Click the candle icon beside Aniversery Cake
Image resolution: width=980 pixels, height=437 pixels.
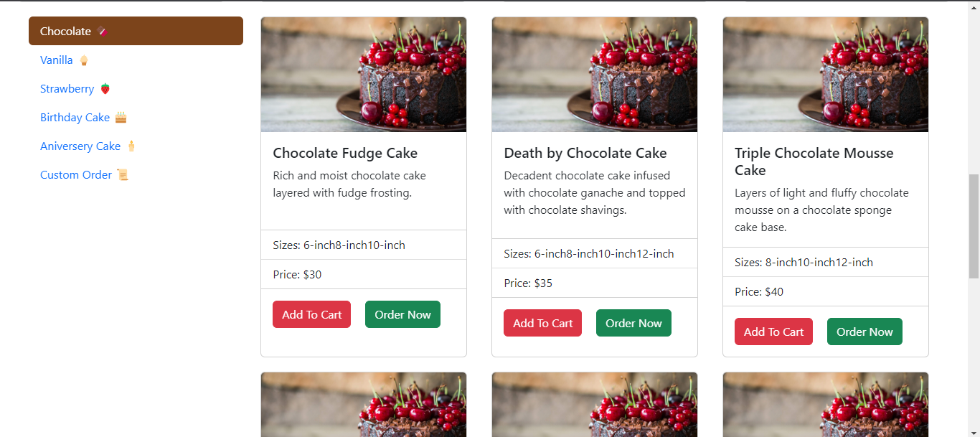(131, 146)
